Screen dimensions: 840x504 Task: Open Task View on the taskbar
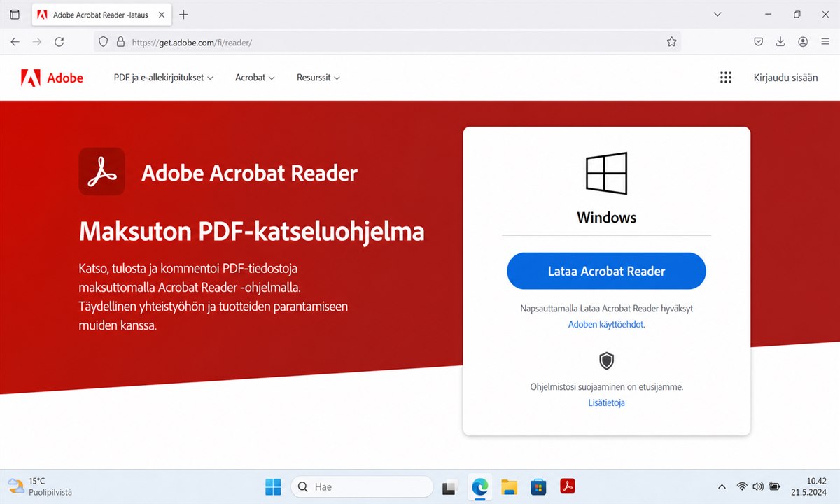coord(451,486)
